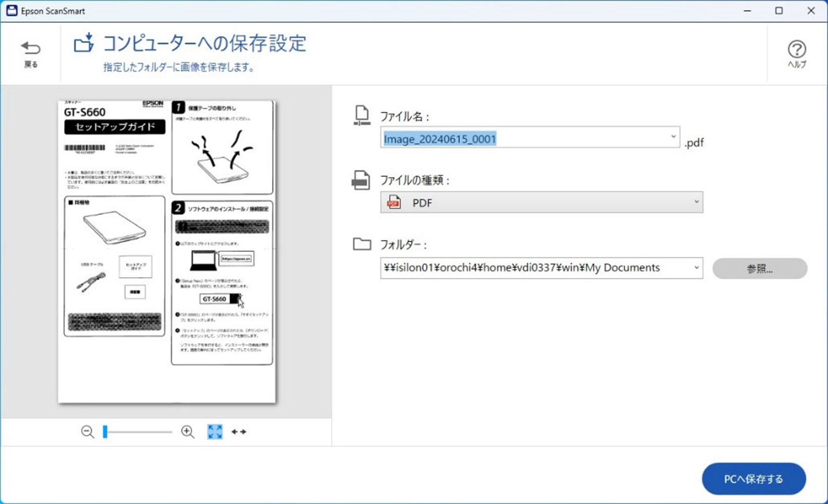The width and height of the screenshot is (828, 504).
Task: Open Help using the question mark icon
Action: 796,49
